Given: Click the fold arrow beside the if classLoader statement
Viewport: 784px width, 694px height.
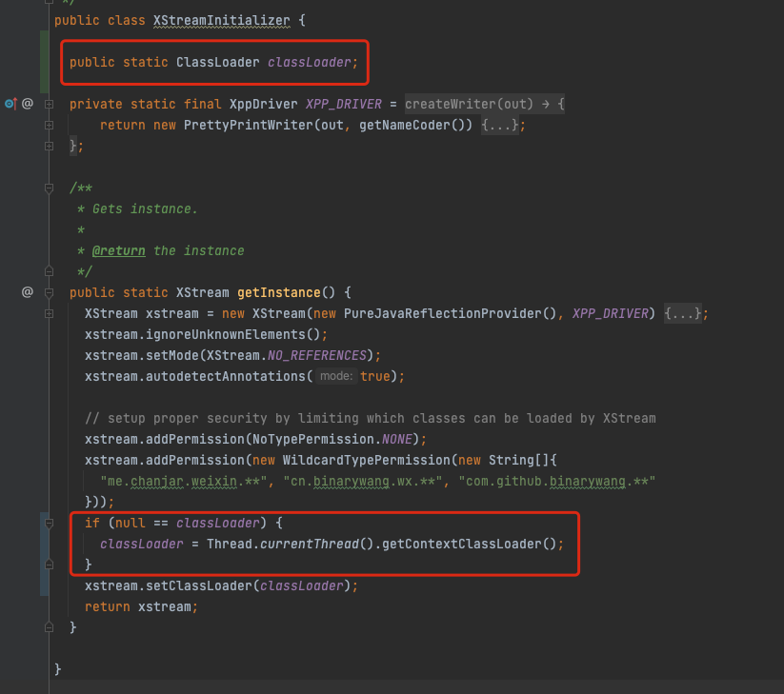Looking at the screenshot, I should tap(49, 523).
